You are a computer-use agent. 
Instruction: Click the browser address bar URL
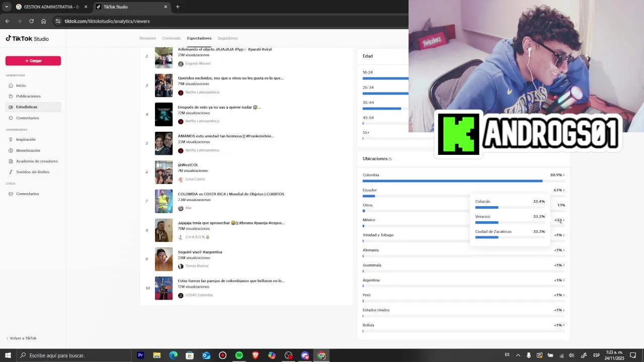point(107,21)
